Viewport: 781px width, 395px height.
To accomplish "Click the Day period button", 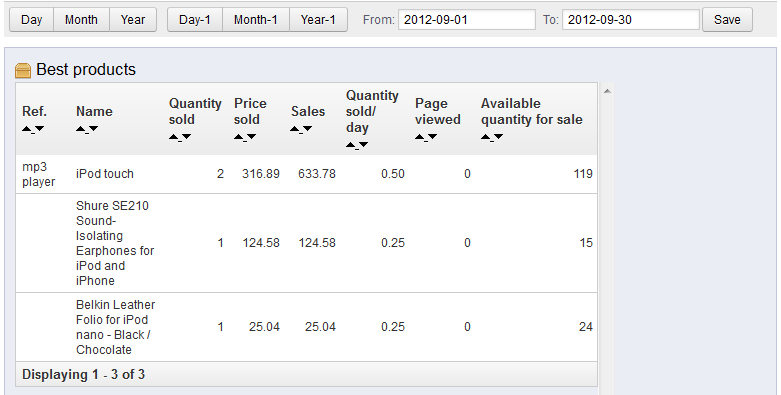I will [31, 20].
